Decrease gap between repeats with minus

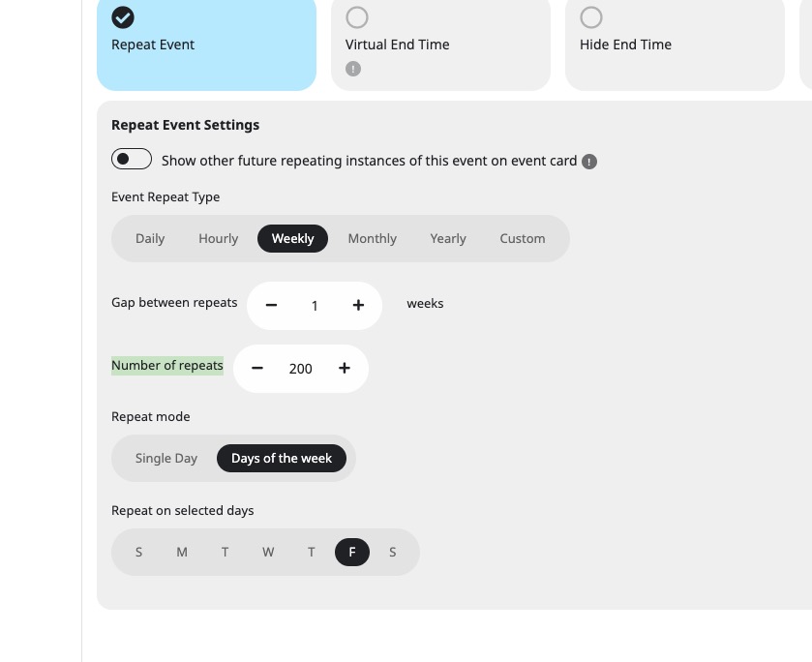point(271,306)
